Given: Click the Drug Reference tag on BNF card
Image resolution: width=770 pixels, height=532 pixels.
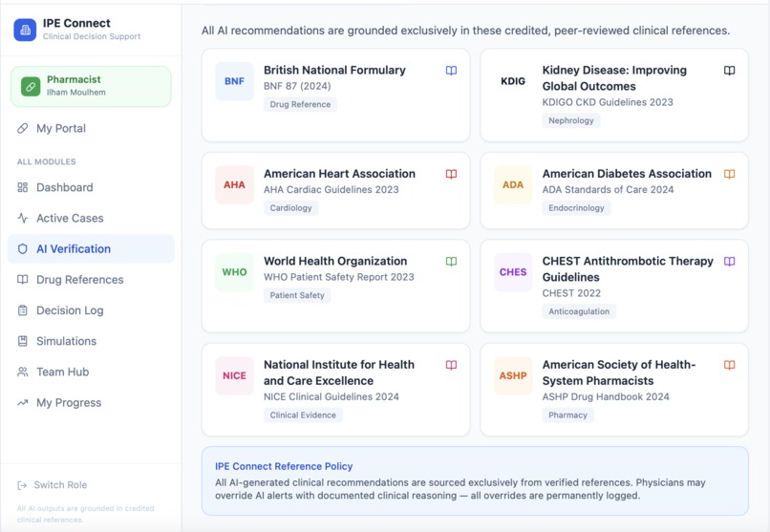Looking at the screenshot, I should click(300, 104).
